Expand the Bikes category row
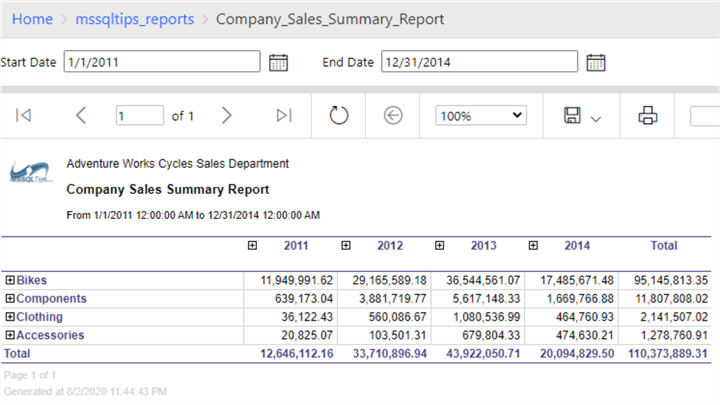The image size is (720, 405). coord(10,281)
